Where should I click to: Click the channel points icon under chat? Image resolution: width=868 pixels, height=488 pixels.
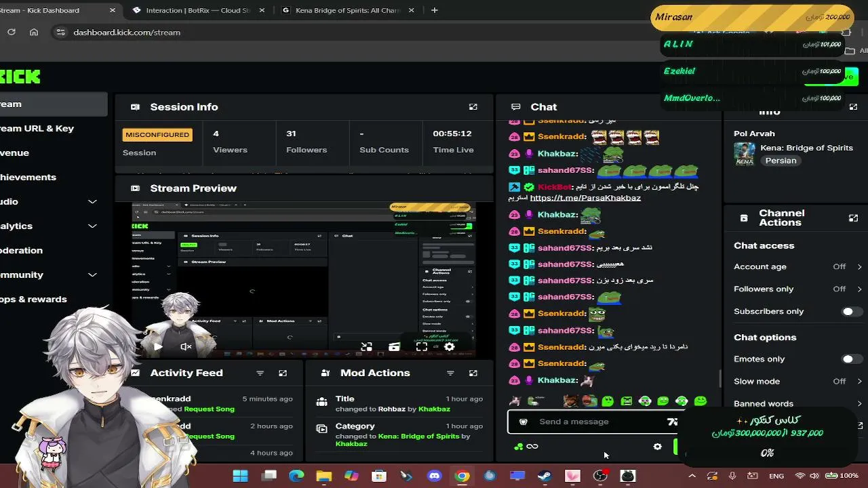click(519, 447)
